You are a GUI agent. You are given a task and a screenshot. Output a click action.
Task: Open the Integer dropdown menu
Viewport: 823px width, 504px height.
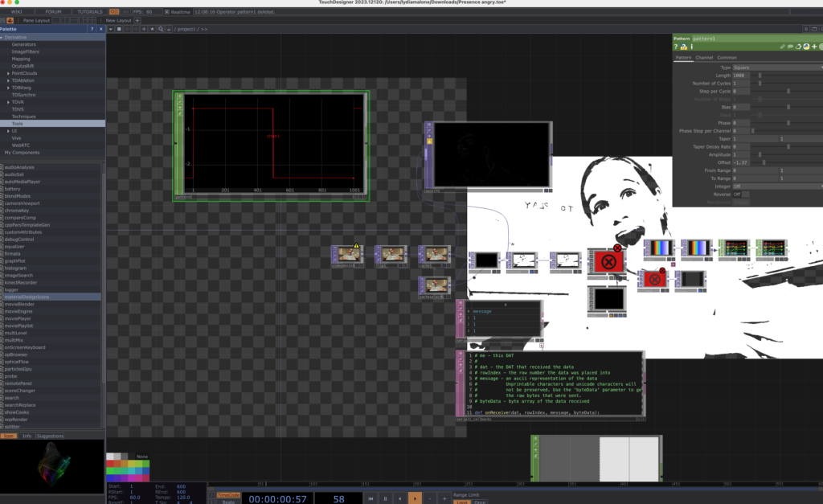(776, 186)
